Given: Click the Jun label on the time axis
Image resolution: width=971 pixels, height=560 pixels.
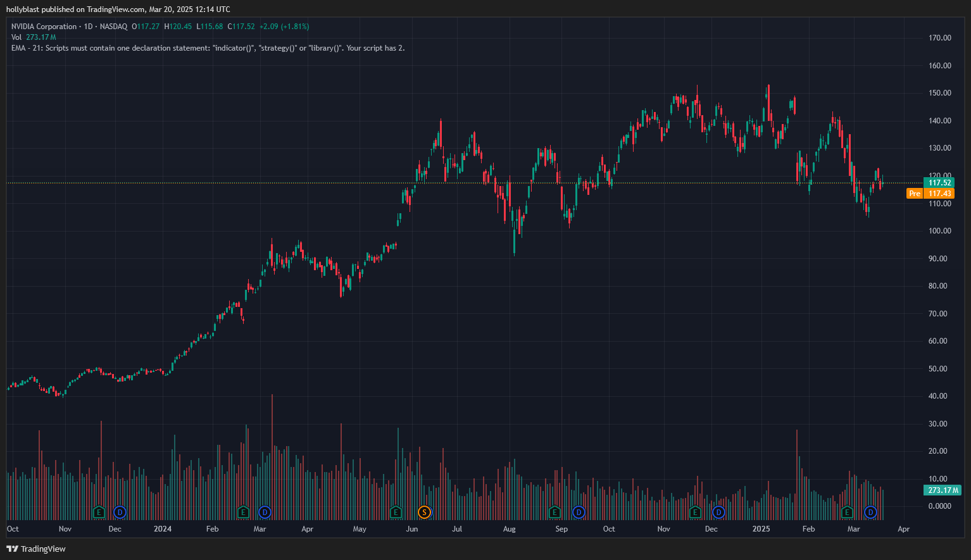Looking at the screenshot, I should pos(412,529).
